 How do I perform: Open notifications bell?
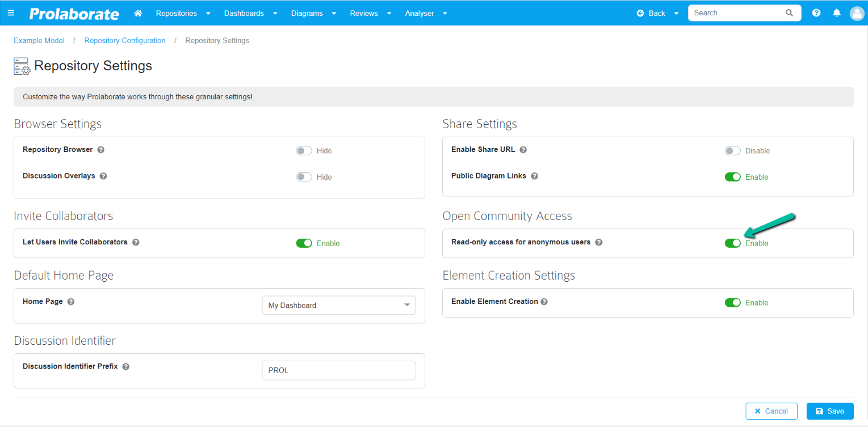coord(836,13)
